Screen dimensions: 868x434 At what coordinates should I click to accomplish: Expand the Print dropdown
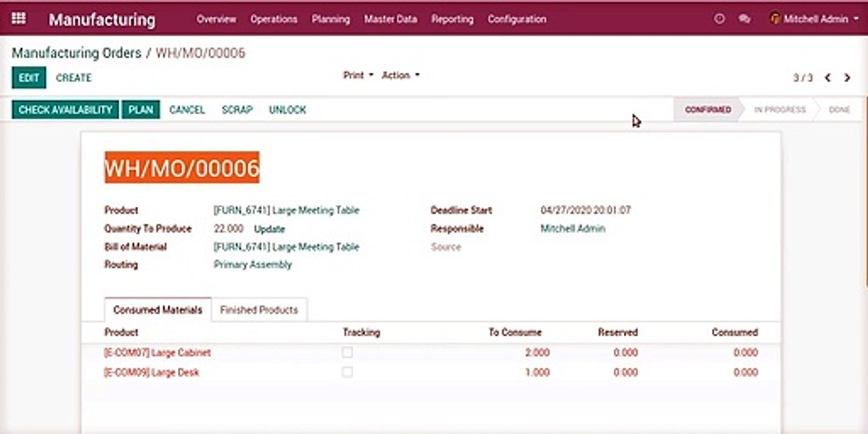coord(358,75)
